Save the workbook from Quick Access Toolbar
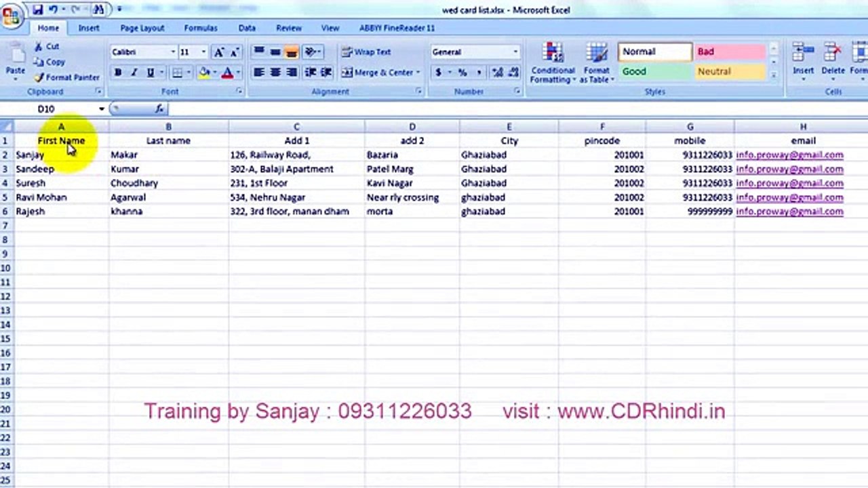Image resolution: width=868 pixels, height=488 pixels. click(x=38, y=9)
